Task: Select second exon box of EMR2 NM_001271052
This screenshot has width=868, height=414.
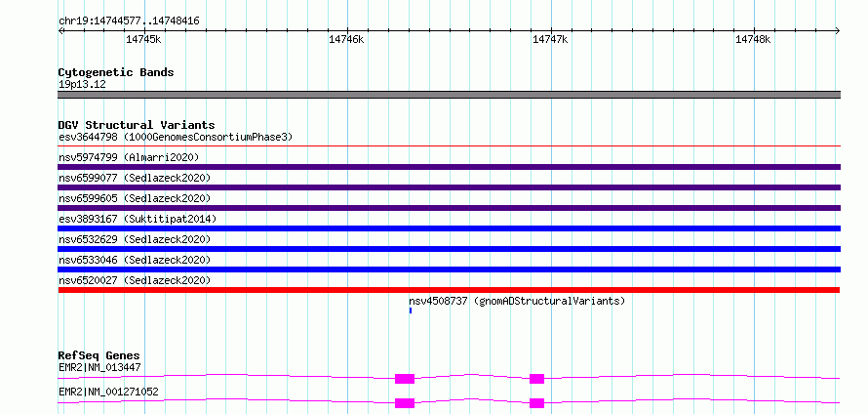Action: [x=537, y=403]
